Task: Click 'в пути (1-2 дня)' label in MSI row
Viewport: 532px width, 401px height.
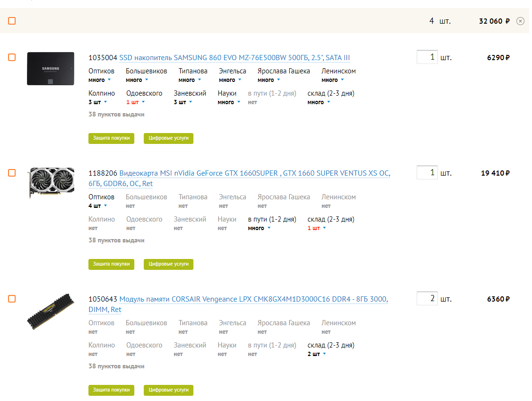Action: [x=272, y=219]
